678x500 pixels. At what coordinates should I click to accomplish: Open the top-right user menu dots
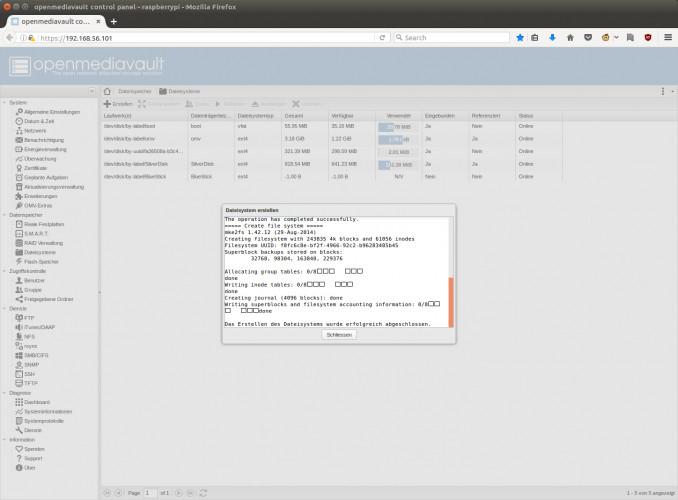coord(663,91)
